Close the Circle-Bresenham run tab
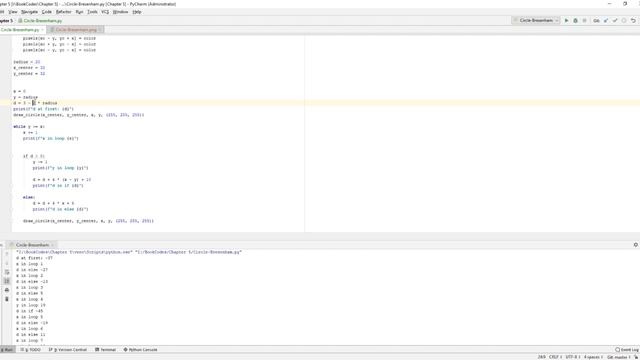This screenshot has height=360, width=640. click(52, 245)
